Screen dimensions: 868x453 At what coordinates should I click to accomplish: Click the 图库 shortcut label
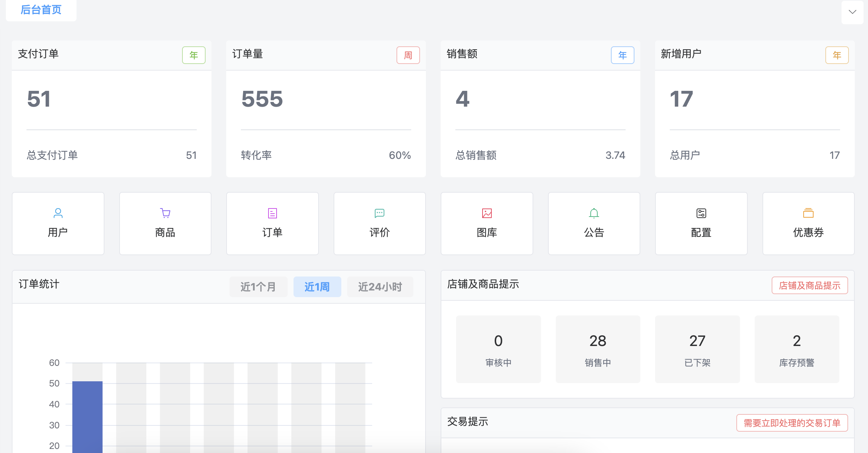coord(487,232)
